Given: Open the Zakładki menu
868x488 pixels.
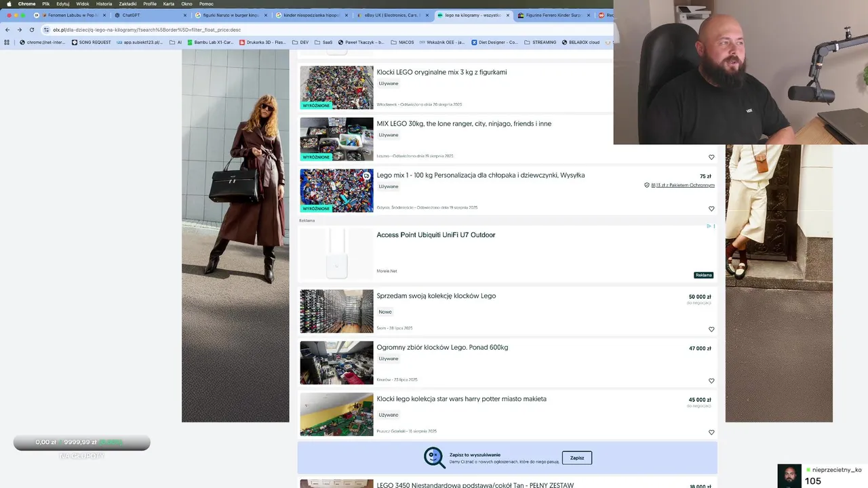Looking at the screenshot, I should pyautogui.click(x=127, y=3).
